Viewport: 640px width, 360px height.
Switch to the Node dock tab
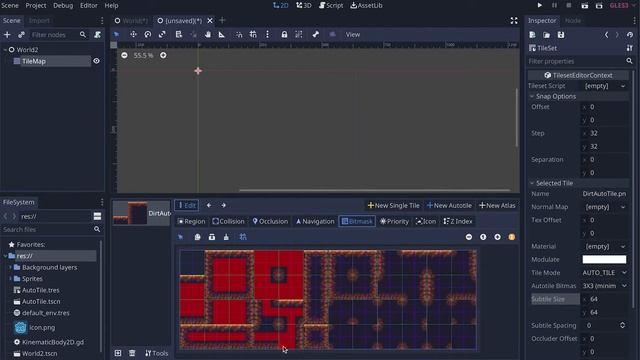click(573, 20)
